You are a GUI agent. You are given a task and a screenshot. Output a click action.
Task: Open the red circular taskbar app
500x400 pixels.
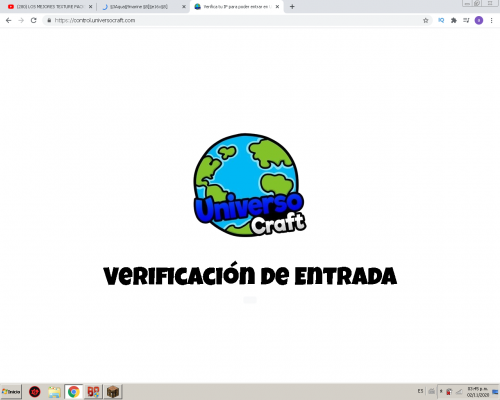point(35,392)
